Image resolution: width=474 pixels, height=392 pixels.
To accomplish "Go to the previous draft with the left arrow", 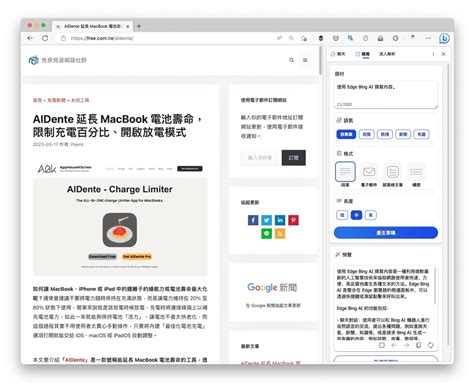I will coord(394,345).
